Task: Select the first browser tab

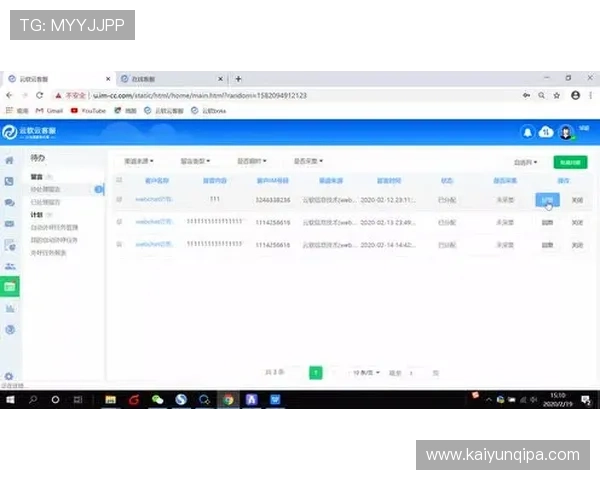Action: tap(60, 79)
